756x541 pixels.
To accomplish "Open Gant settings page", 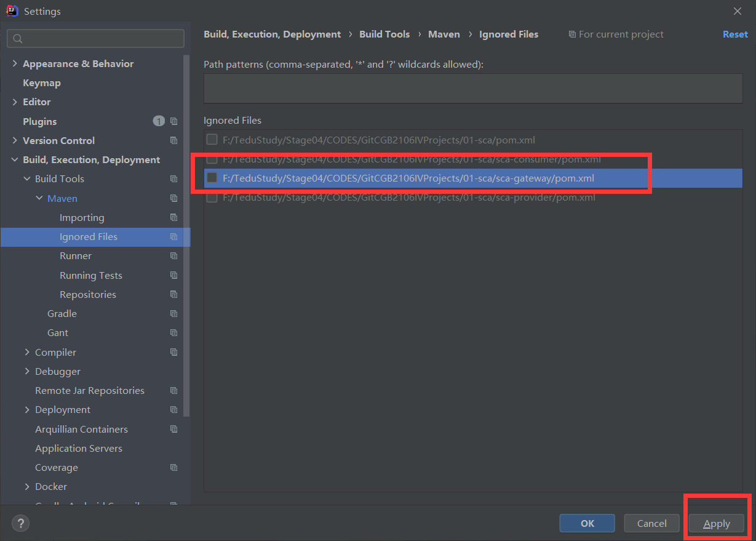I will (58, 332).
